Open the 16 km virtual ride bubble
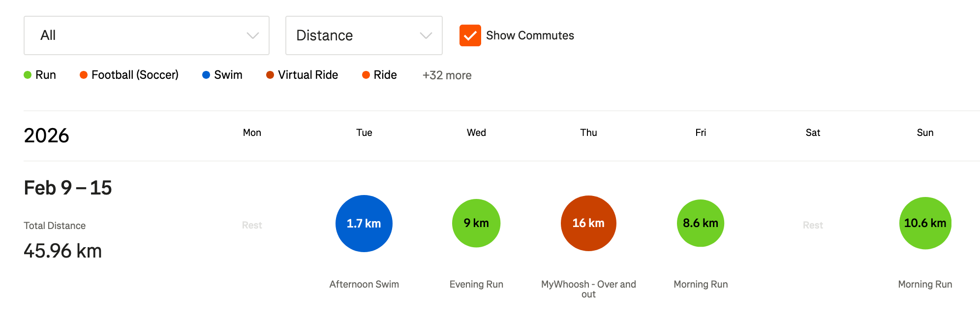 (x=588, y=223)
